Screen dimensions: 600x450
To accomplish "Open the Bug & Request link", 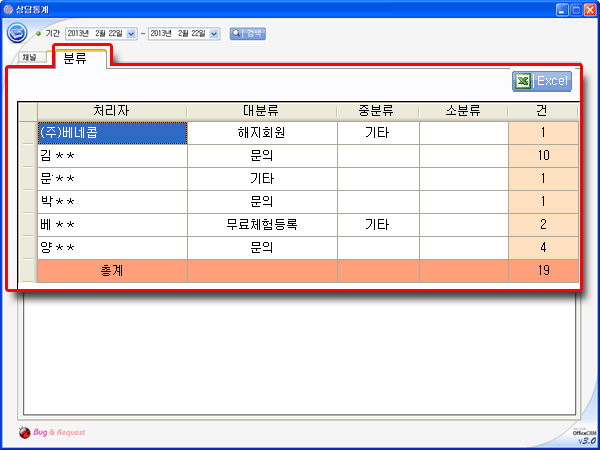I will pyautogui.click(x=59, y=433).
